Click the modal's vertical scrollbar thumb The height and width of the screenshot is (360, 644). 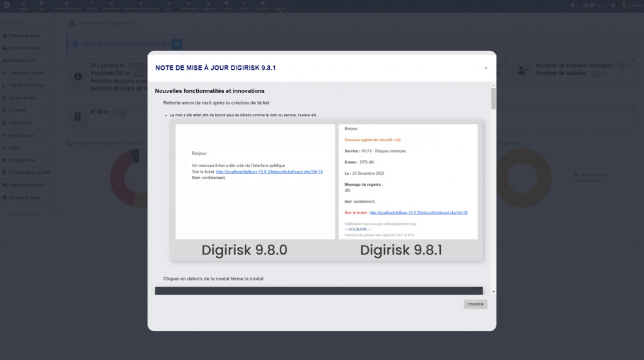pyautogui.click(x=493, y=99)
